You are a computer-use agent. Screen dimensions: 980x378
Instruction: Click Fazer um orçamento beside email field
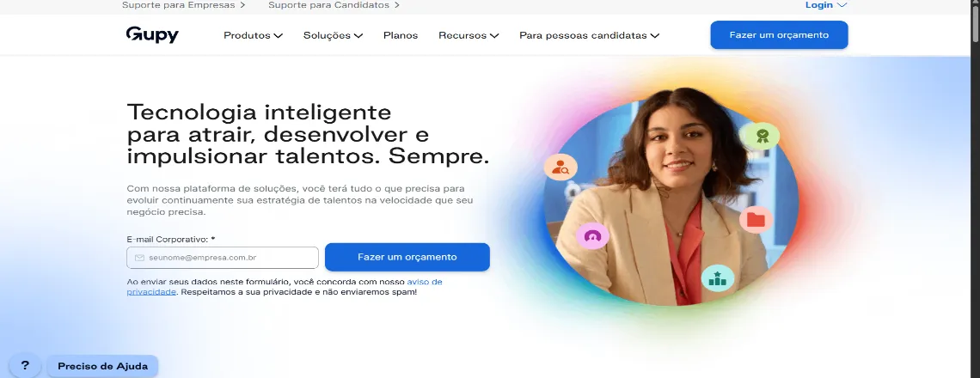pyautogui.click(x=407, y=257)
